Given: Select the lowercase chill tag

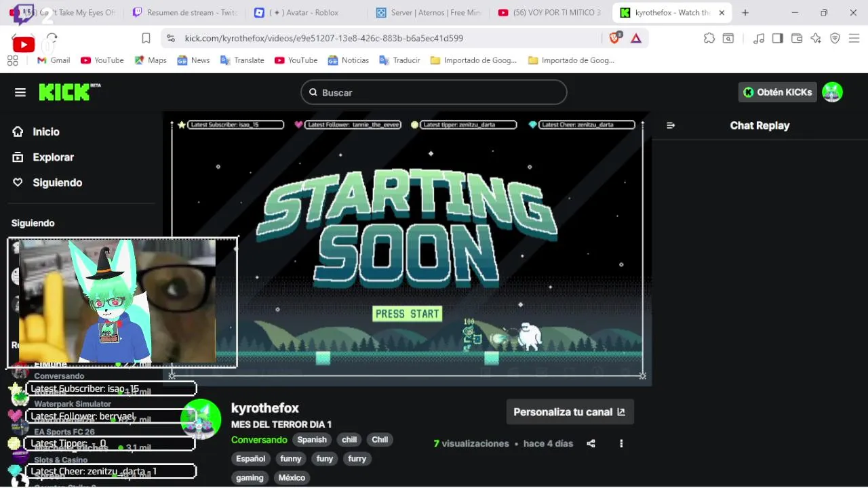Looking at the screenshot, I should (x=349, y=440).
